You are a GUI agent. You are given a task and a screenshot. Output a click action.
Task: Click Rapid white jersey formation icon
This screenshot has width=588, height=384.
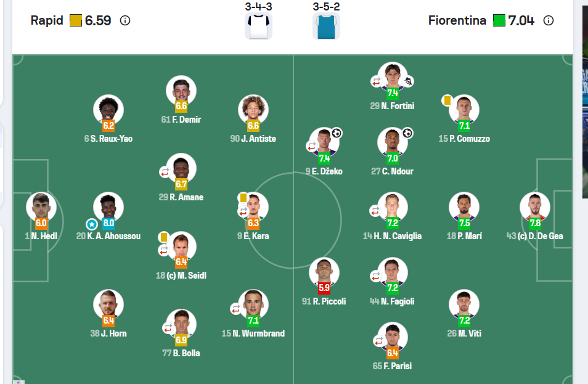tap(259, 26)
